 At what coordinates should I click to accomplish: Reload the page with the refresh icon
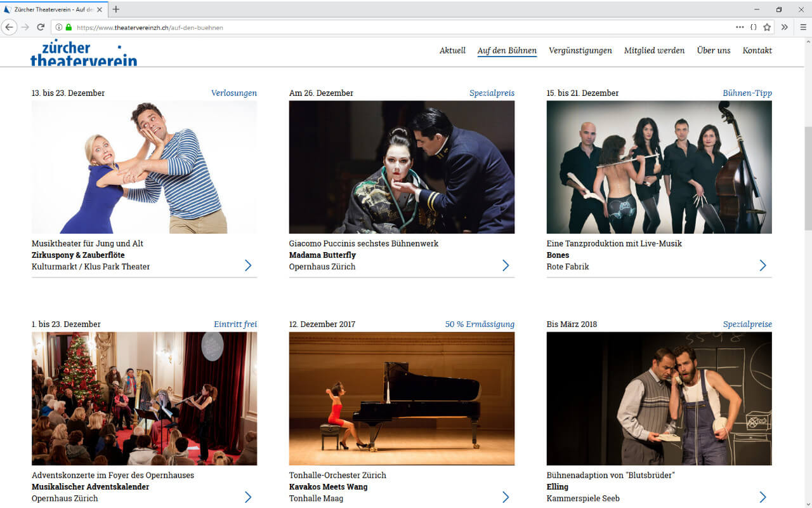(41, 27)
